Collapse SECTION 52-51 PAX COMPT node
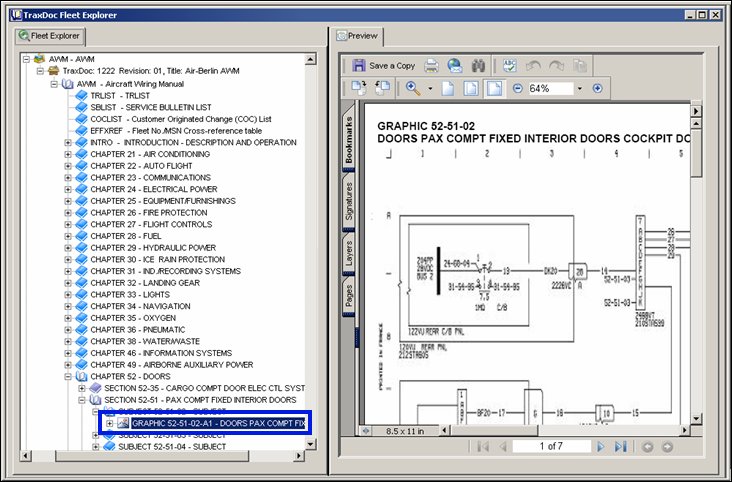Image resolution: width=732 pixels, height=482 pixels. [x=82, y=400]
